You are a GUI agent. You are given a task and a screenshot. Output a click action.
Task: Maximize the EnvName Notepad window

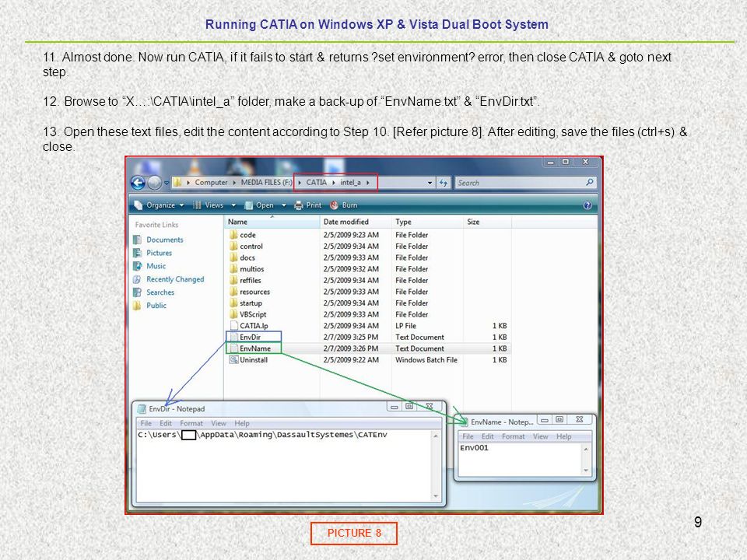[559, 419]
